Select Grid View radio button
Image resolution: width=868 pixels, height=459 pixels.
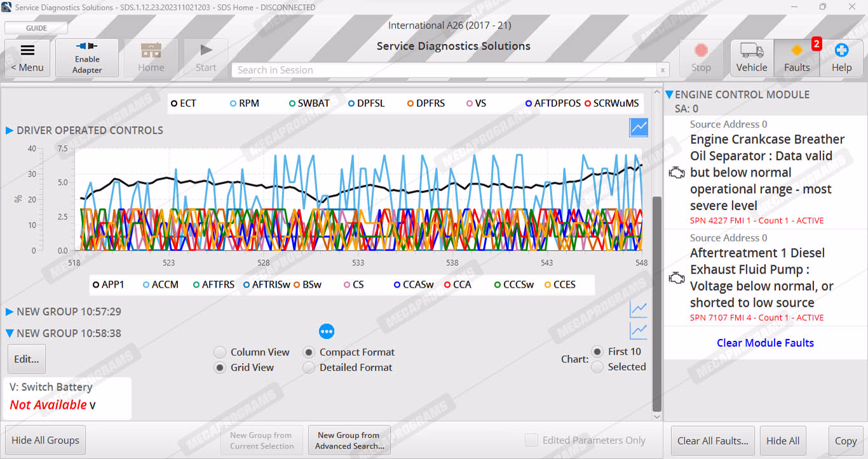[x=220, y=368]
